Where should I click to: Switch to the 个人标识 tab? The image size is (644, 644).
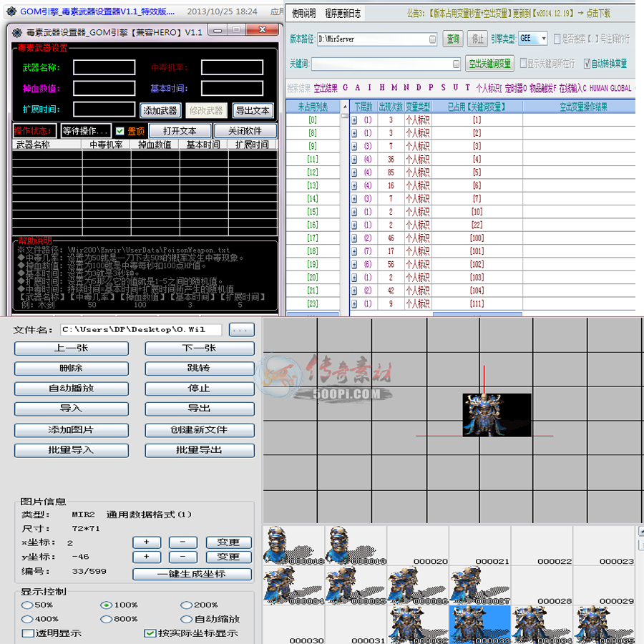[488, 88]
